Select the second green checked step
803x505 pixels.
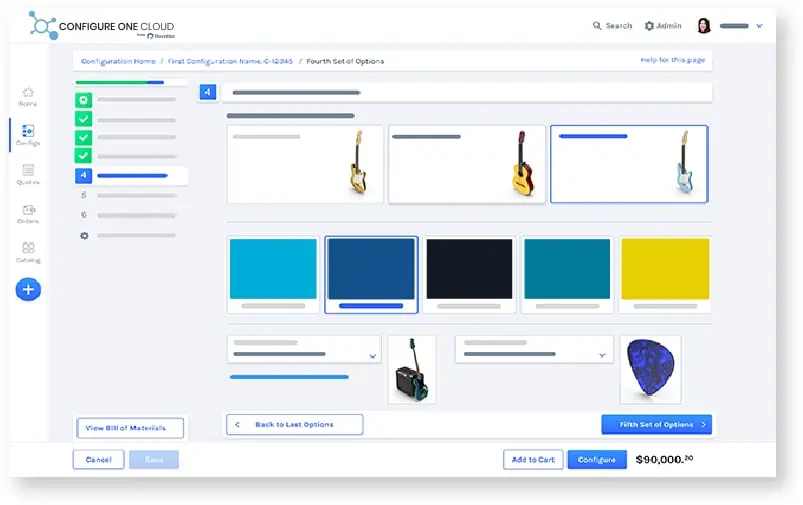[83, 119]
